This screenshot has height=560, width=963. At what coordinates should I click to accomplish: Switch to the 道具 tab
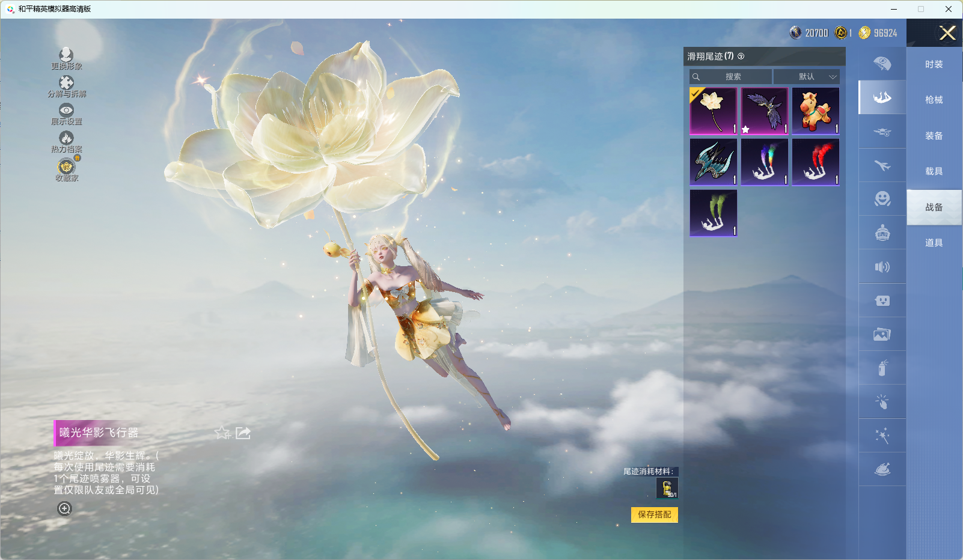point(934,243)
